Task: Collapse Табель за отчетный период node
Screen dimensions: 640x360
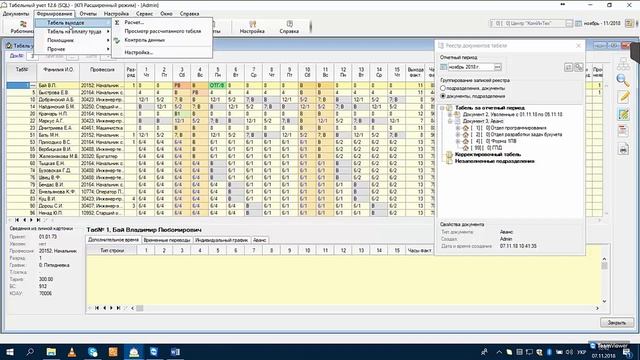Action: pyautogui.click(x=442, y=108)
